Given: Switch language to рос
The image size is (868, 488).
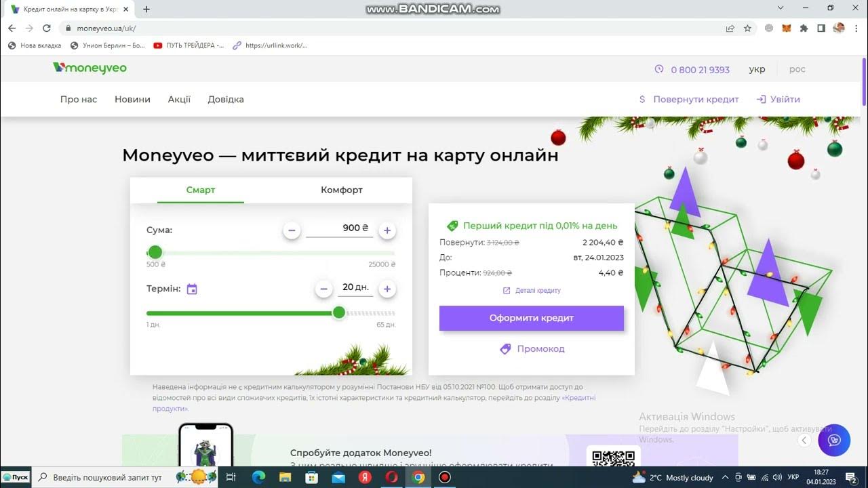Looking at the screenshot, I should [797, 69].
